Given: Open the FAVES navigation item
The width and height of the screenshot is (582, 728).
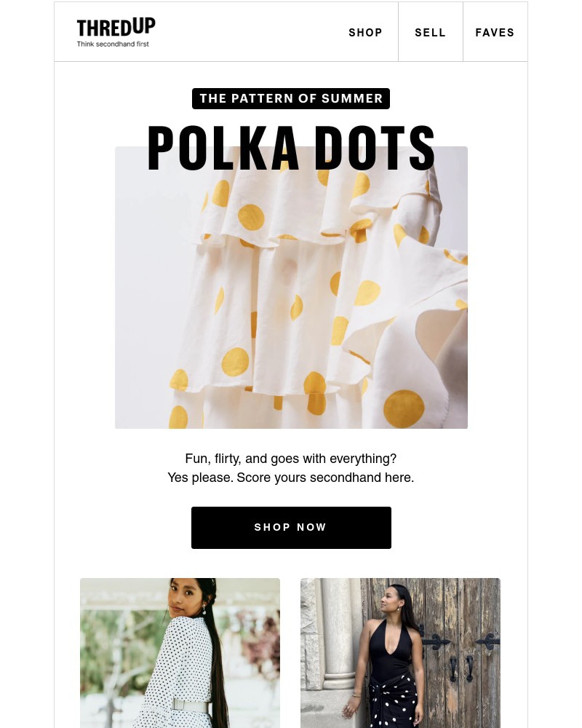Looking at the screenshot, I should (495, 33).
